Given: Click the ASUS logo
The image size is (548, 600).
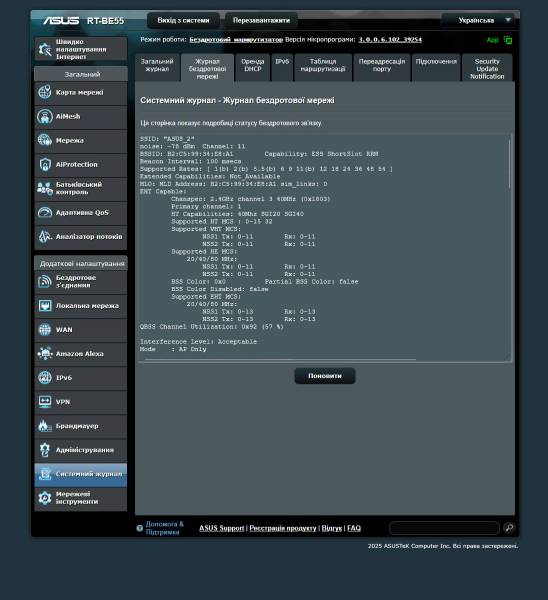Looking at the screenshot, I should 61,20.
